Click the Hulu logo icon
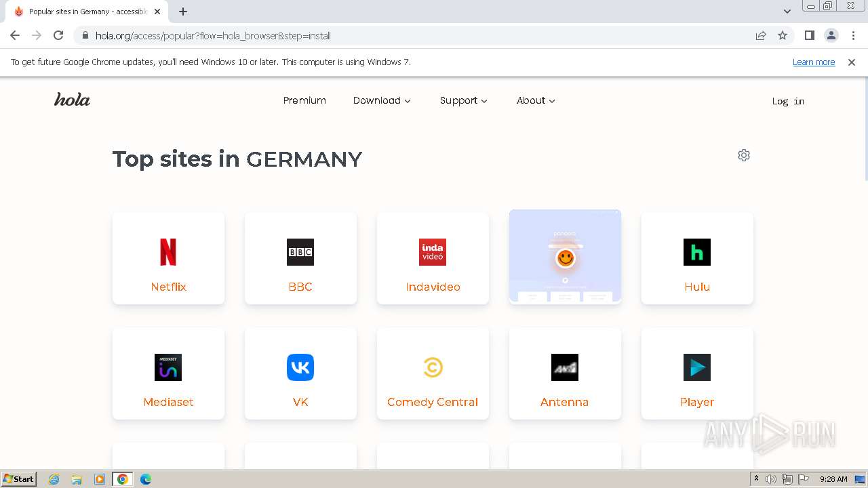Screen dimensions: 868x488 click(697, 252)
